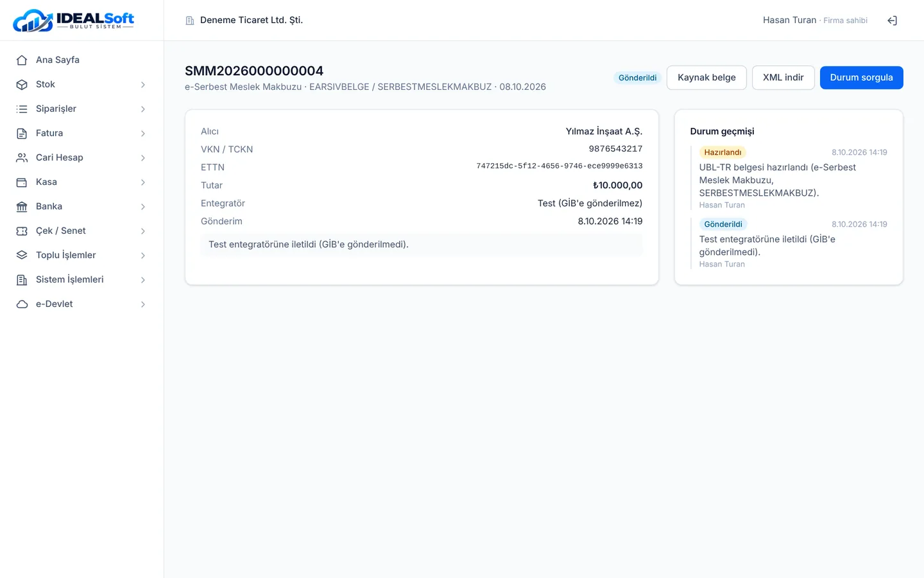Click document number SMM2026000000004
This screenshot has height=578, width=924.
point(254,71)
